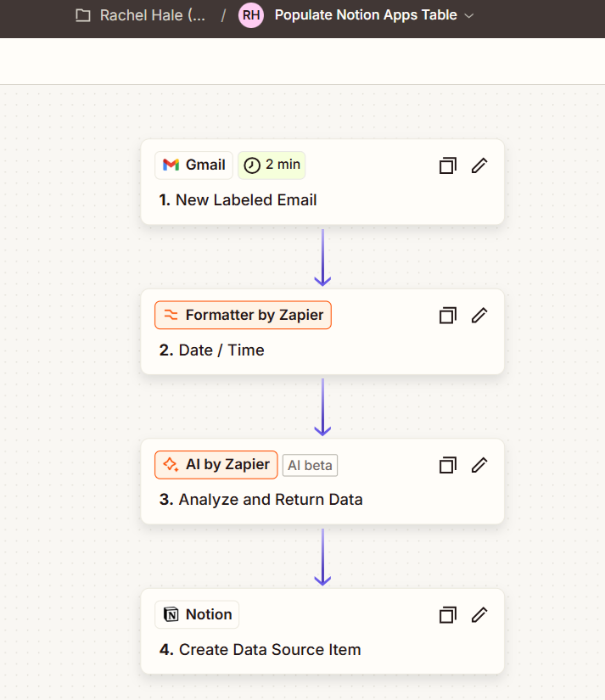Open the Rachel Hale folder breadcrumb
Screen dimensions: 605x700
(141, 15)
